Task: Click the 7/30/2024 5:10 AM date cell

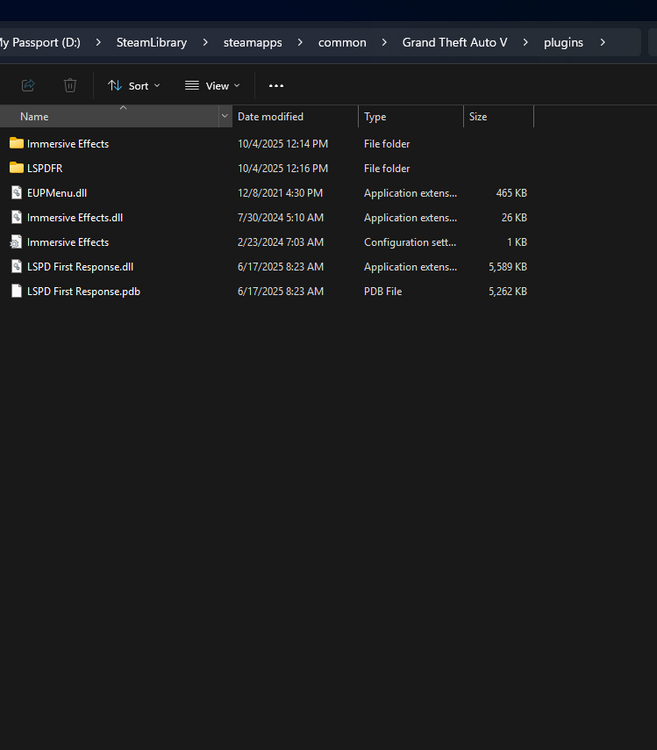Action: [281, 218]
